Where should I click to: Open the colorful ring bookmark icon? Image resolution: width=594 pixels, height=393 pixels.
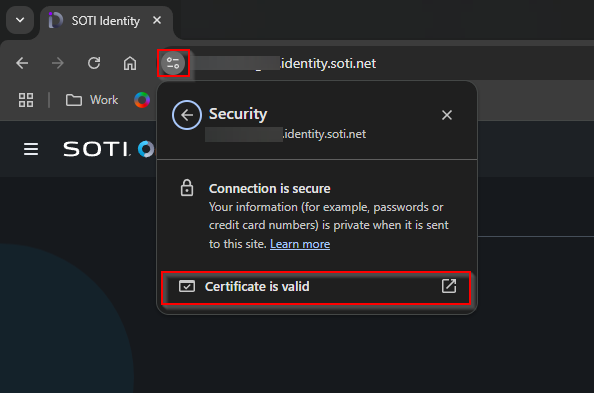(x=142, y=100)
